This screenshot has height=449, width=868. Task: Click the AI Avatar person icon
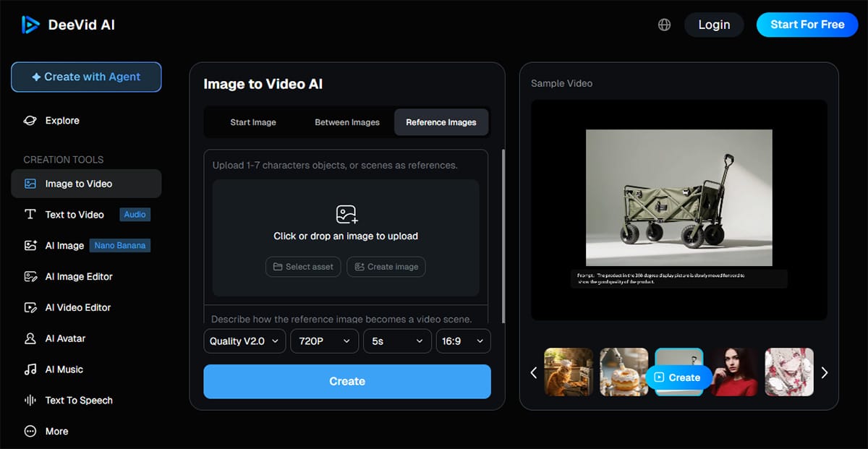30,338
